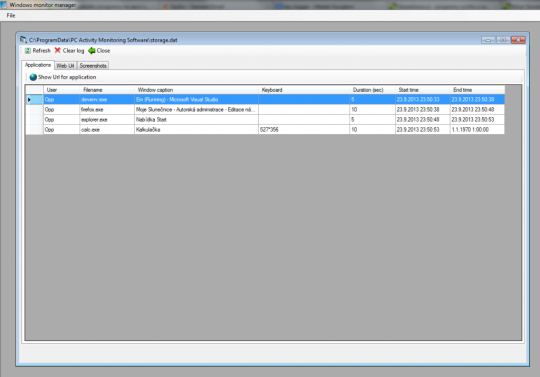
Task: Select the devenv.exe filename cell
Action: point(107,100)
